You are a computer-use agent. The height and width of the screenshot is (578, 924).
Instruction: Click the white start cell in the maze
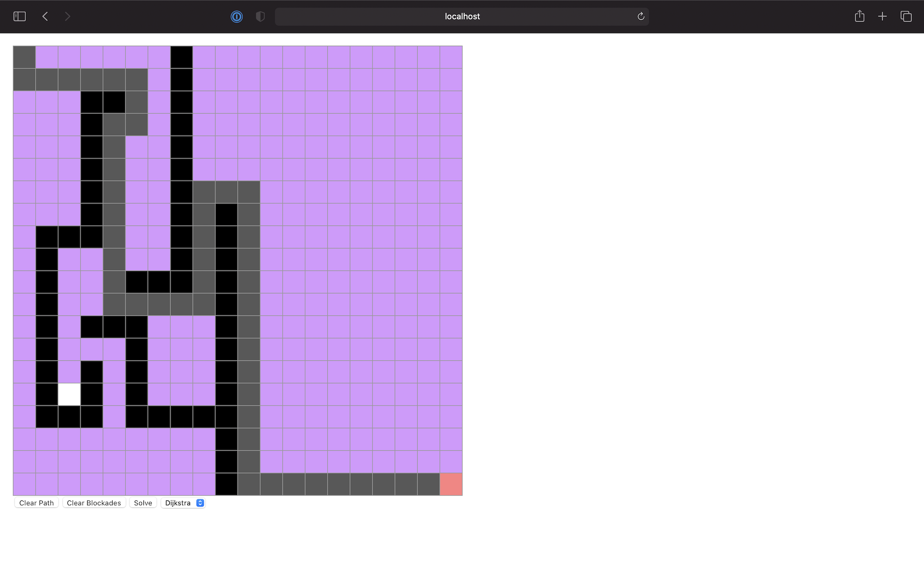coord(69,394)
